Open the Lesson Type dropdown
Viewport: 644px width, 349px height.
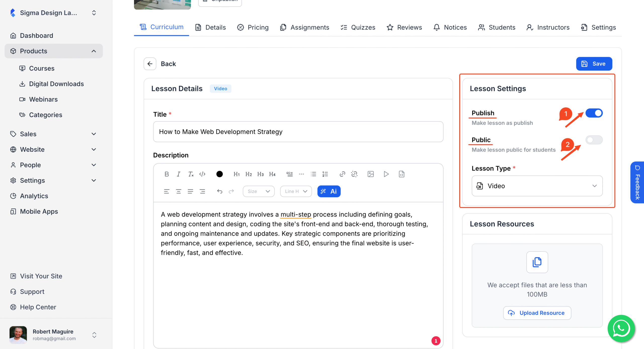(x=537, y=186)
